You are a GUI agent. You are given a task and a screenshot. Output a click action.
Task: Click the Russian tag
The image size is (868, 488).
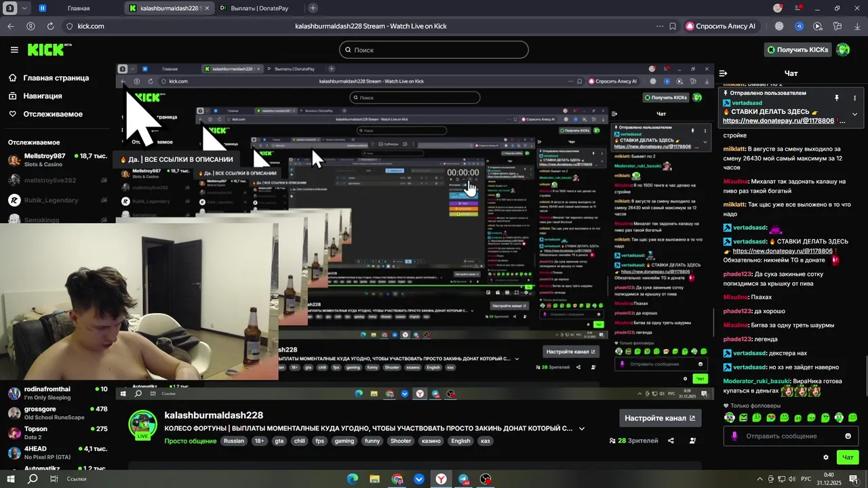(x=234, y=441)
